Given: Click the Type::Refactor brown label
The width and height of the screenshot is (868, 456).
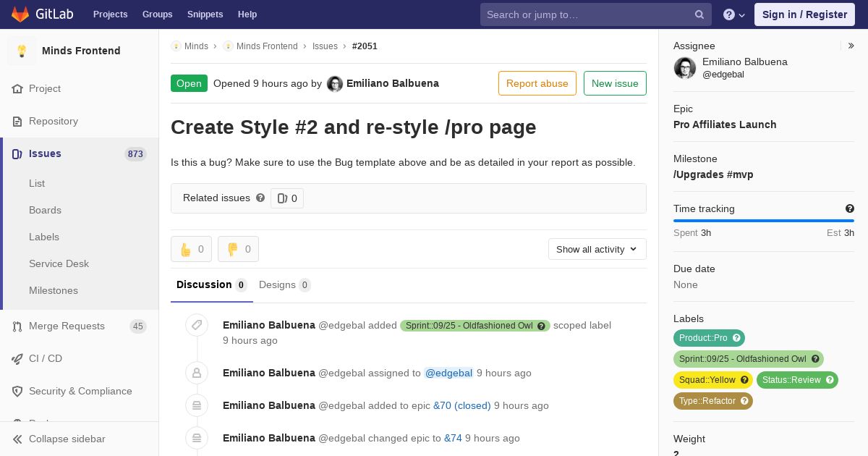Looking at the screenshot, I should 713,401.
